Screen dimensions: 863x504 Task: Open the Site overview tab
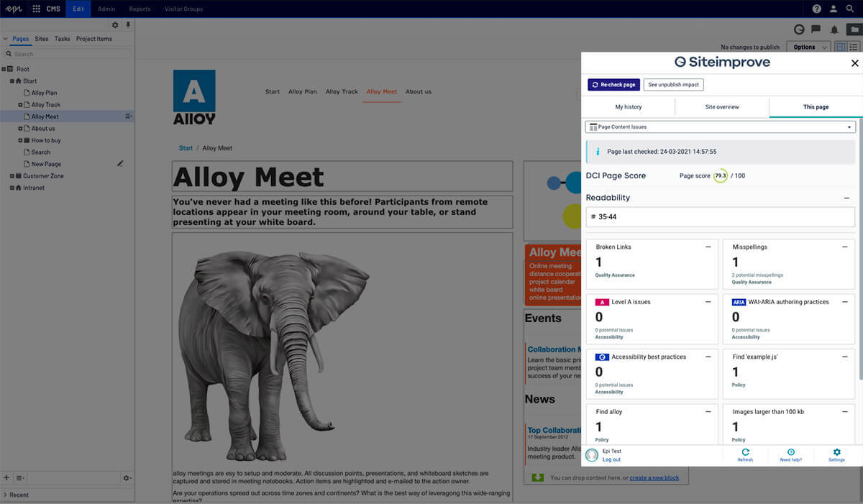pyautogui.click(x=722, y=106)
